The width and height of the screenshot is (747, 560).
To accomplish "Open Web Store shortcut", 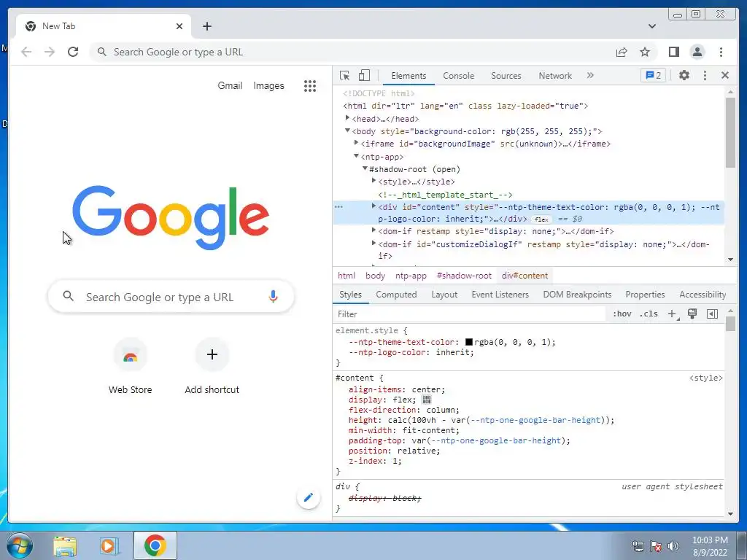I will click(x=130, y=367).
